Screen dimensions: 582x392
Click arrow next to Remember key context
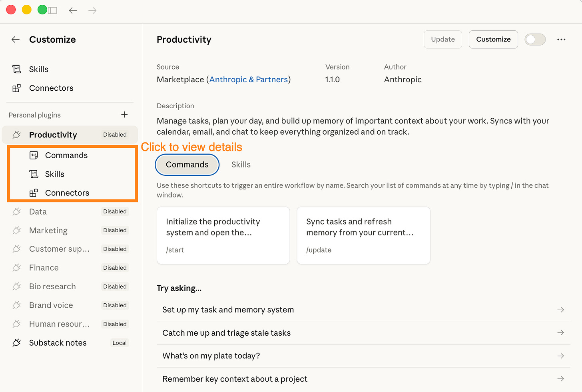(x=561, y=379)
